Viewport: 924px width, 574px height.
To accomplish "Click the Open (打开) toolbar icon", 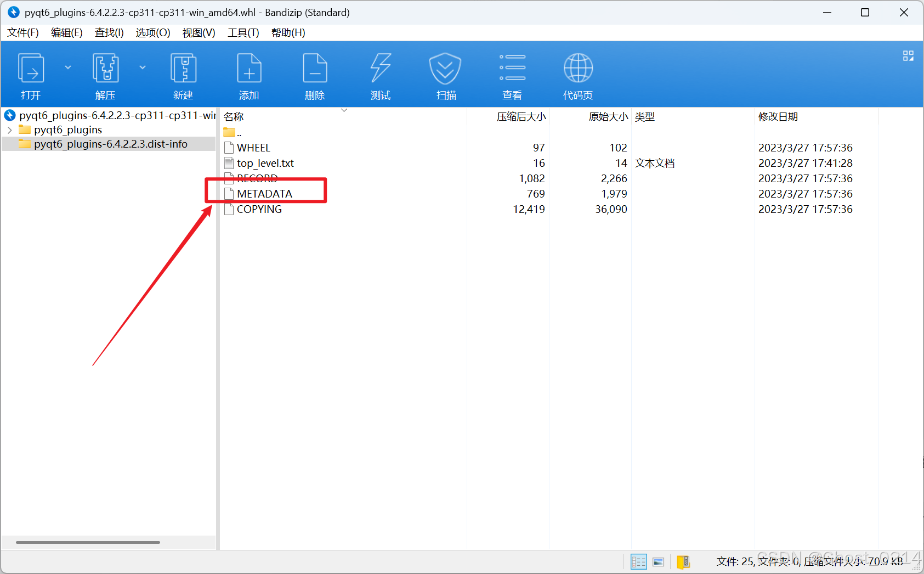I will coord(31,68).
